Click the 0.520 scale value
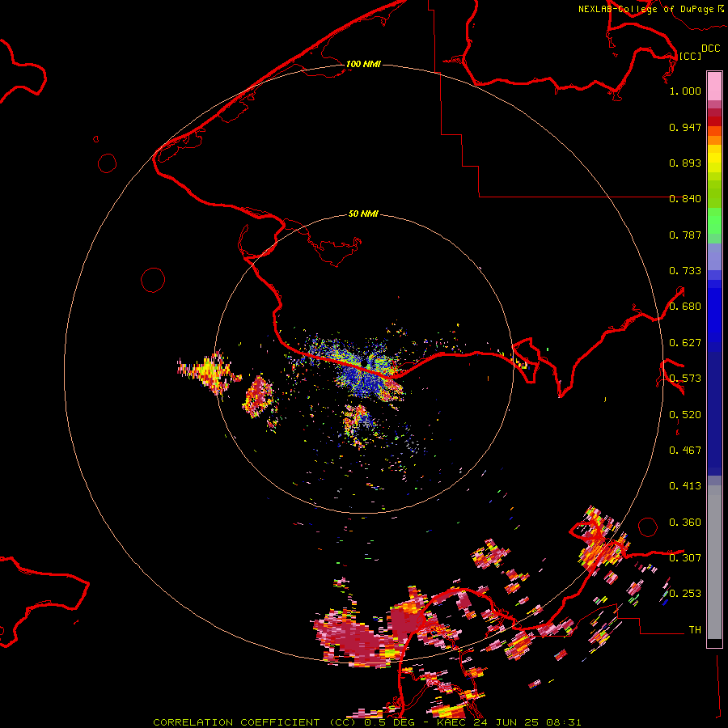Image resolution: width=728 pixels, height=728 pixels. (685, 415)
